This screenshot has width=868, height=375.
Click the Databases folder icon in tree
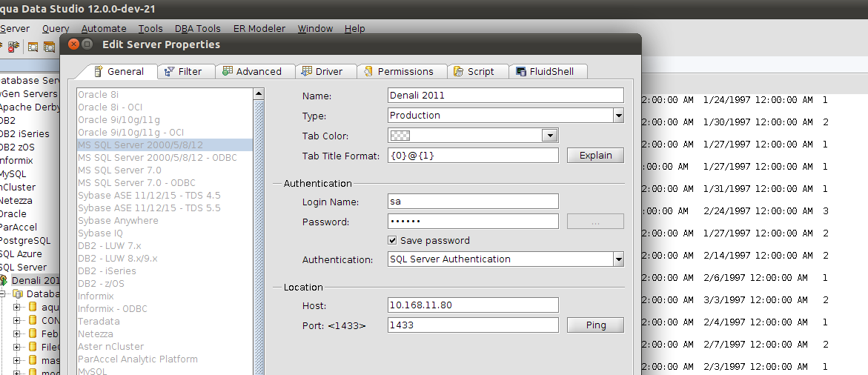click(19, 294)
